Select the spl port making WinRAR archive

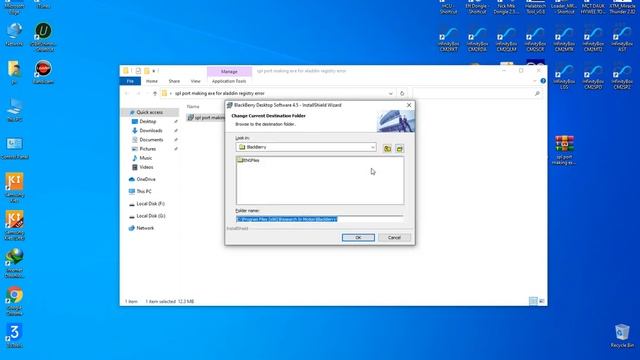click(564, 150)
